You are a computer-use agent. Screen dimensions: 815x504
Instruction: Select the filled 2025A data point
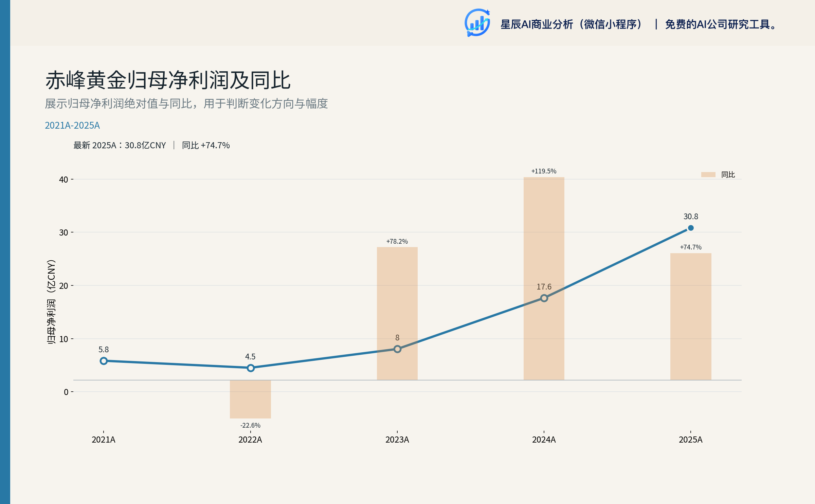coord(690,228)
